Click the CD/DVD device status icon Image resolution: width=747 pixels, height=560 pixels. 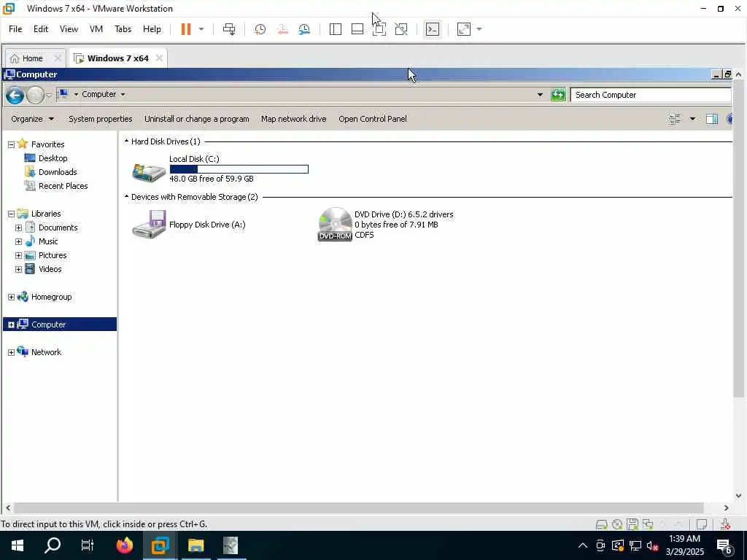click(x=617, y=524)
